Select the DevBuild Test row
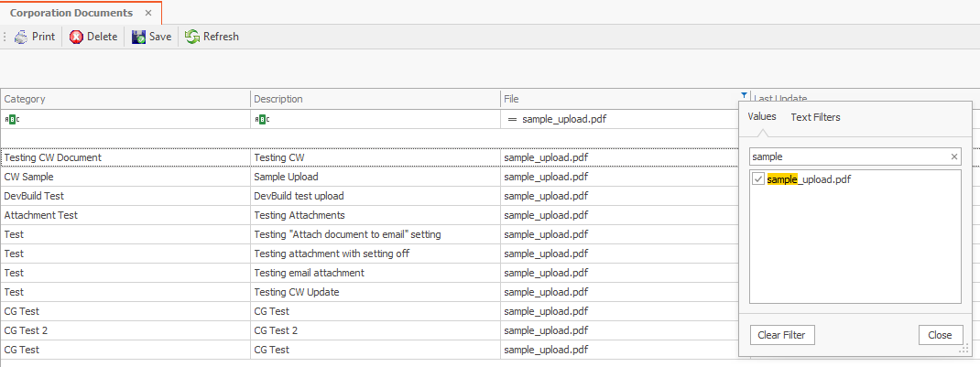 click(x=125, y=196)
